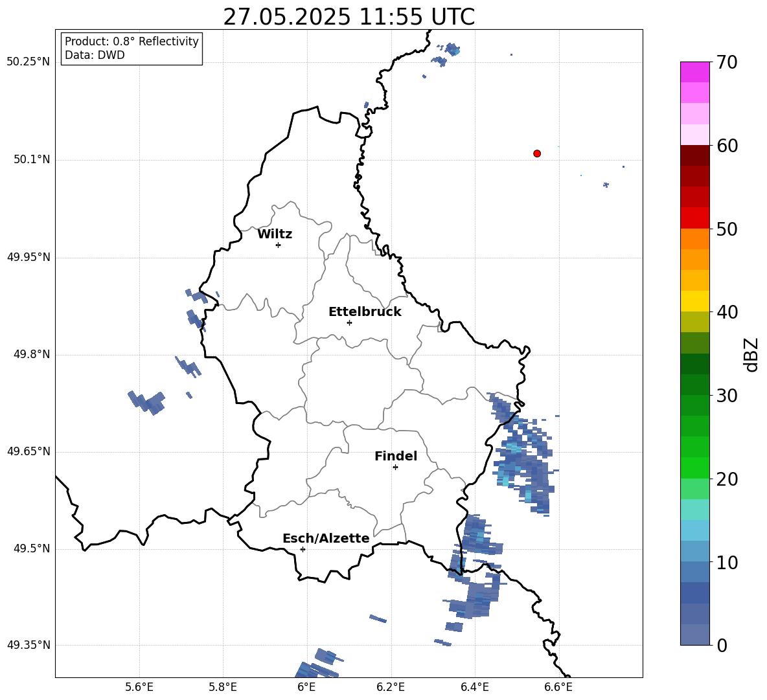The width and height of the screenshot is (767, 700).
Task: Click the Data: DWD text
Action: (x=95, y=55)
